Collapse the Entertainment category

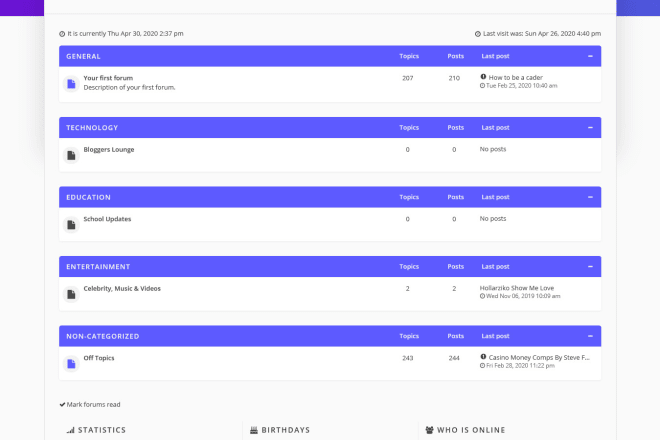590,267
